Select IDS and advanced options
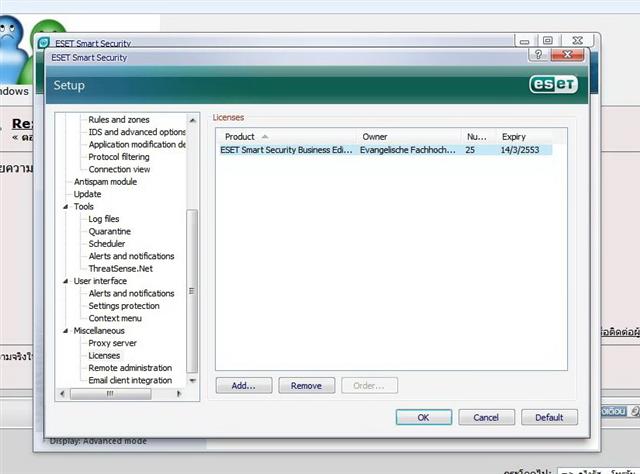Image resolution: width=640 pixels, height=474 pixels. tap(137, 132)
